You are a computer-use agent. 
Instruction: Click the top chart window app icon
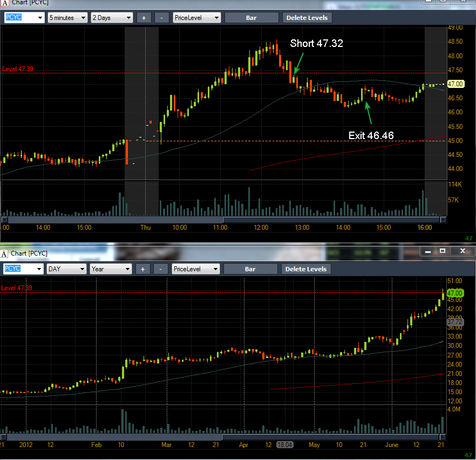tap(4, 3)
